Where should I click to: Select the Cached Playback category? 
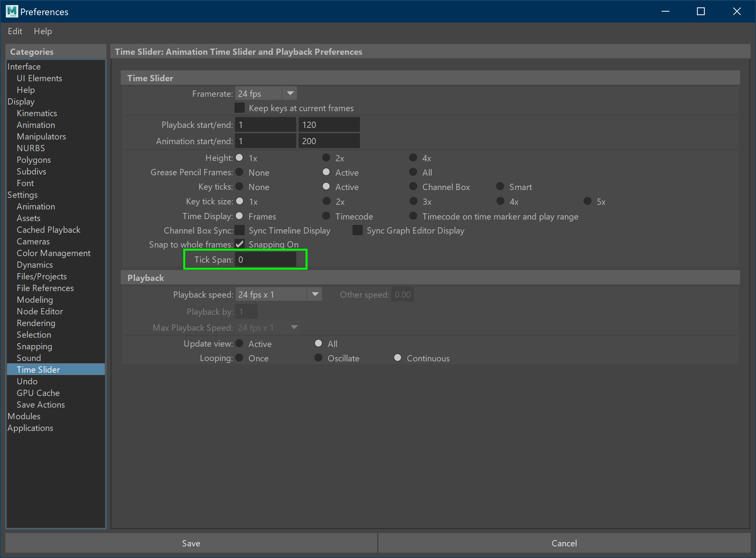pyautogui.click(x=48, y=230)
